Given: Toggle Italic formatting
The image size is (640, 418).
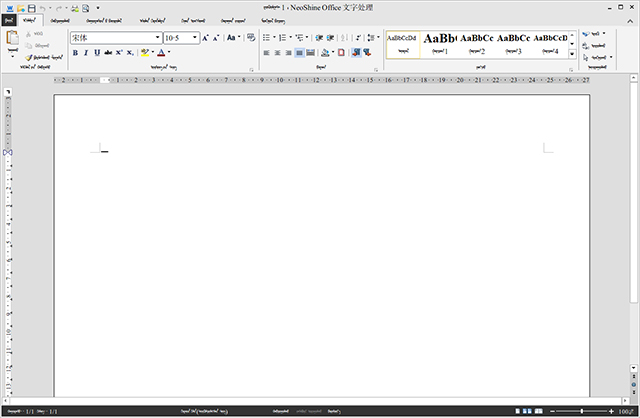Looking at the screenshot, I should tap(86, 52).
